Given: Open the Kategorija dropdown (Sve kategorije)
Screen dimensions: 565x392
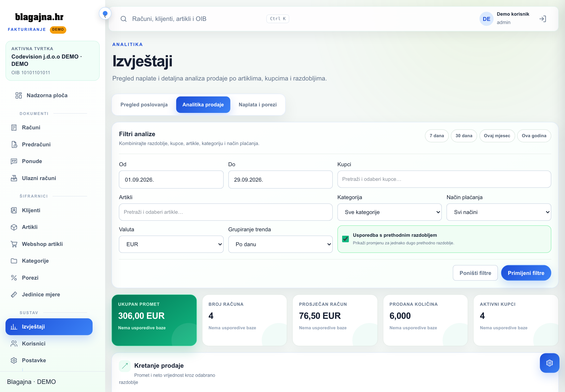Looking at the screenshot, I should tap(389, 212).
